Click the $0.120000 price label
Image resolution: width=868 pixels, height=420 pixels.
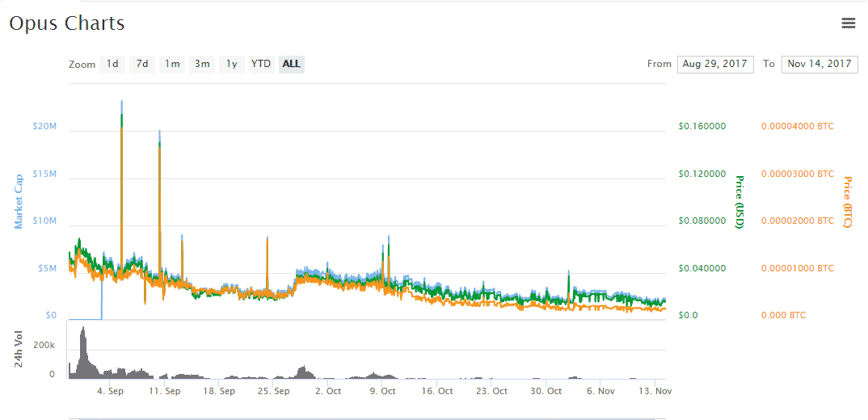702,174
